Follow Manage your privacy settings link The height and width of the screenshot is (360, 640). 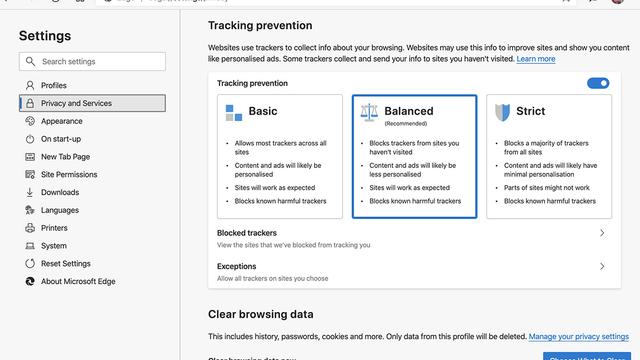(578, 337)
